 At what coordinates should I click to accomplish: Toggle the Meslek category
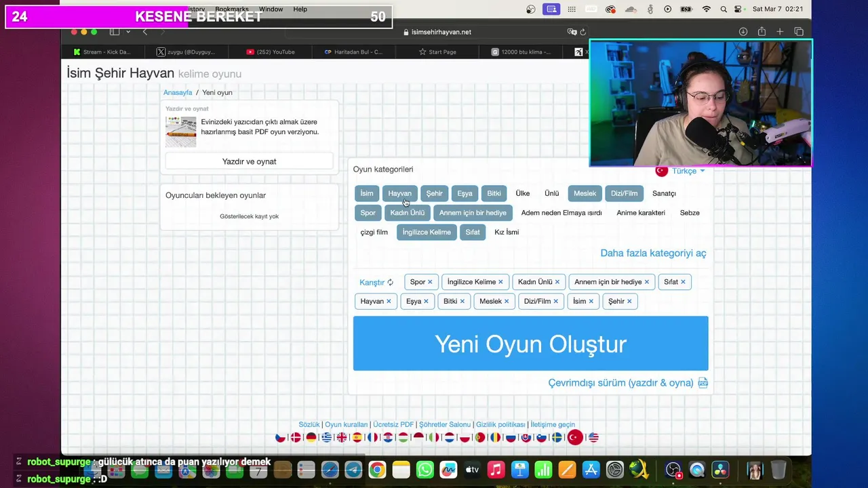click(585, 193)
